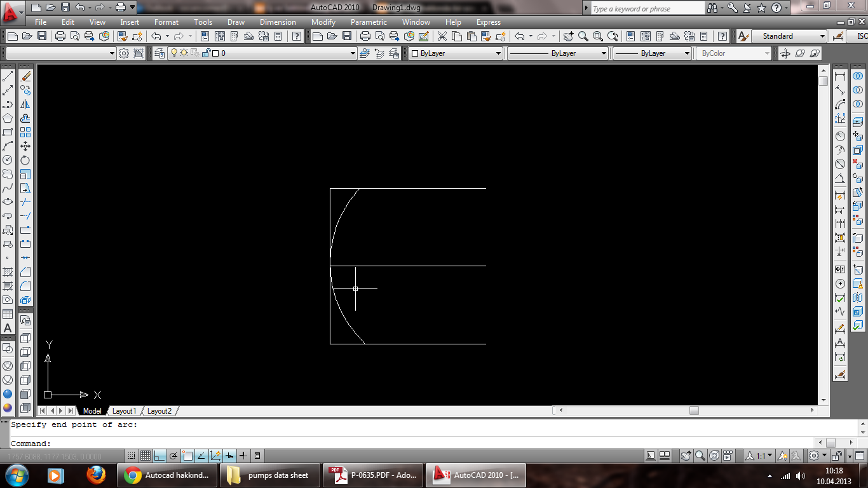Image resolution: width=868 pixels, height=488 pixels.
Task: Select the Ellipse draw tool
Action: click(x=8, y=202)
